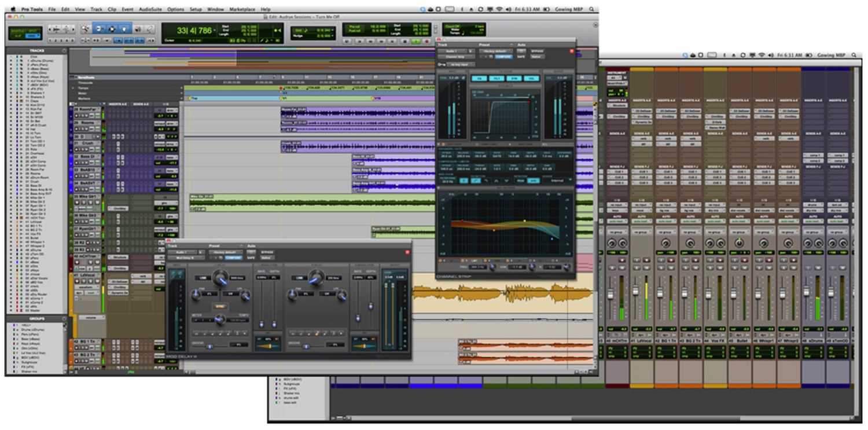Open the AudioSuite menu
The width and height of the screenshot is (868, 430).
148,9
